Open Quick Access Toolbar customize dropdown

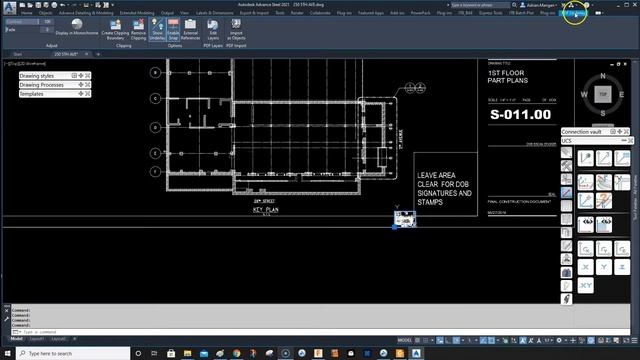coord(113,5)
